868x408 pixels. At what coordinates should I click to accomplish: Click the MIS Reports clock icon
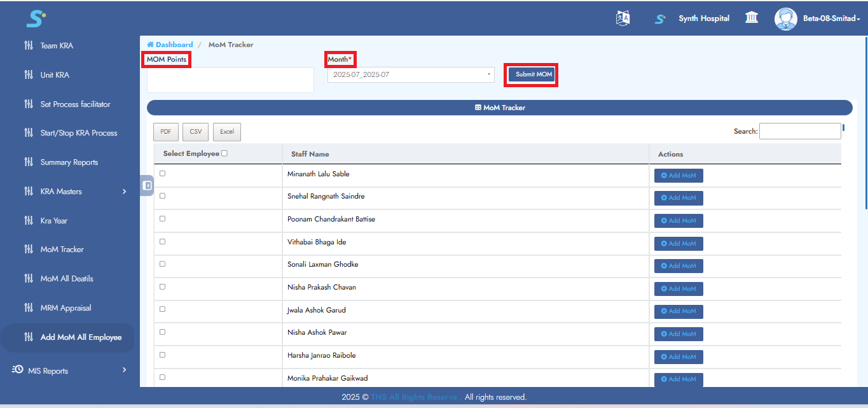coord(18,370)
